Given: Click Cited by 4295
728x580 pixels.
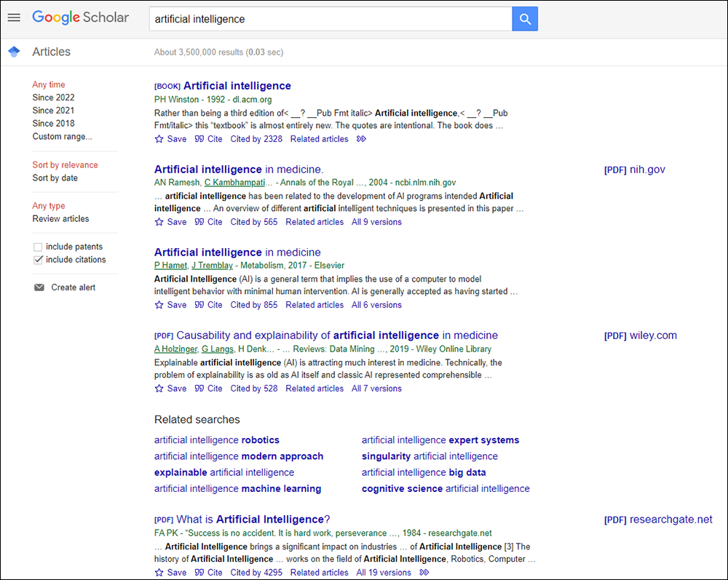Looking at the screenshot, I should click(x=256, y=573).
